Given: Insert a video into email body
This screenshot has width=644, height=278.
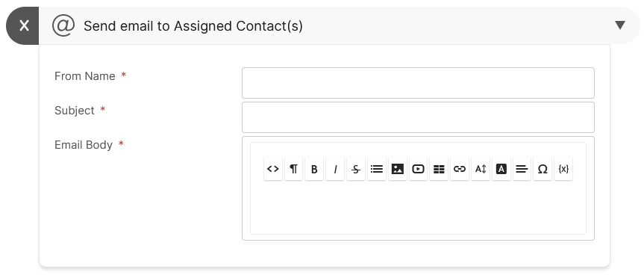Looking at the screenshot, I should click(418, 169).
